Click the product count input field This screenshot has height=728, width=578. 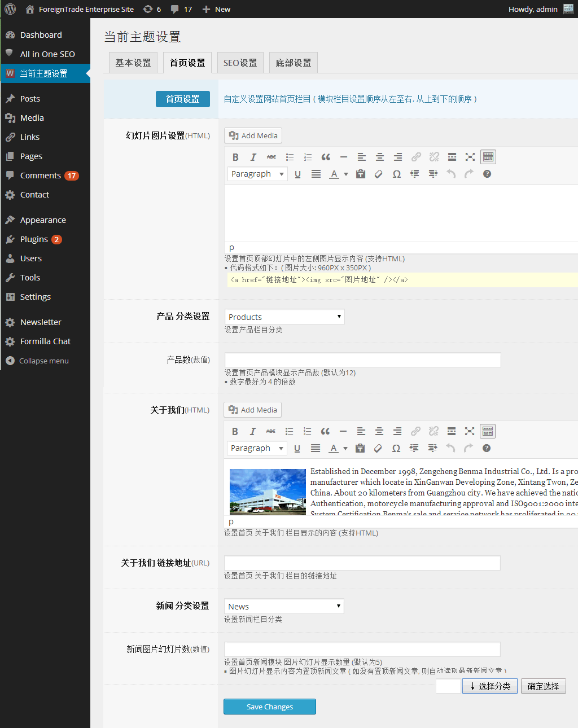(363, 360)
